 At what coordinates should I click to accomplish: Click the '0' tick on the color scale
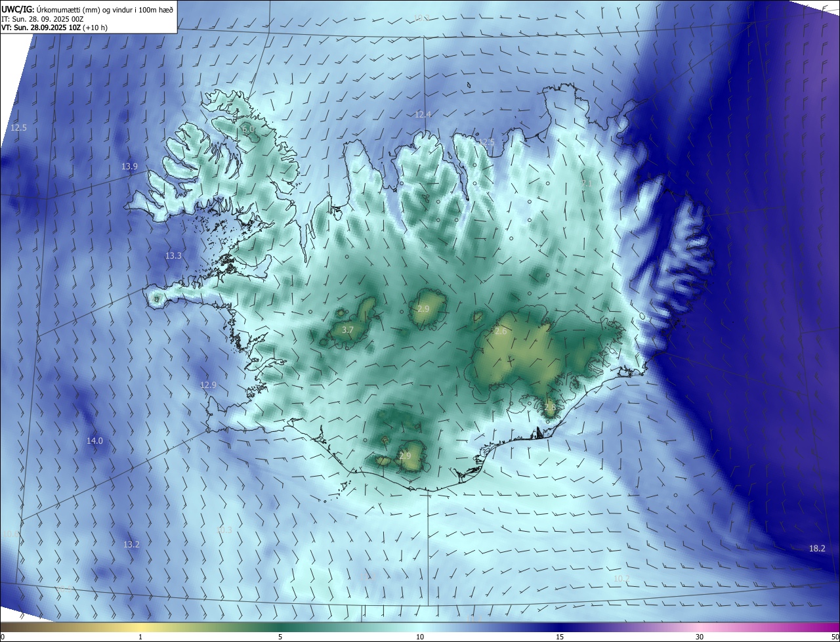[x=2, y=637]
